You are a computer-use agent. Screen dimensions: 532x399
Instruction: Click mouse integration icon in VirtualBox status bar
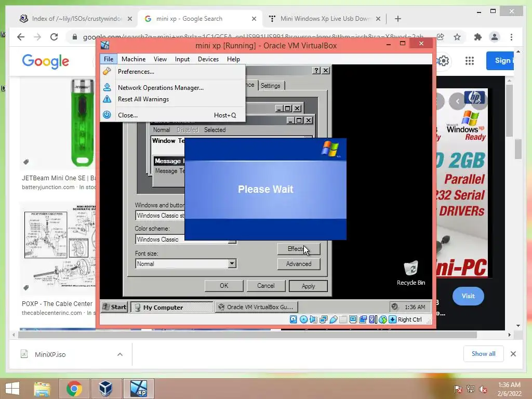pos(383,320)
